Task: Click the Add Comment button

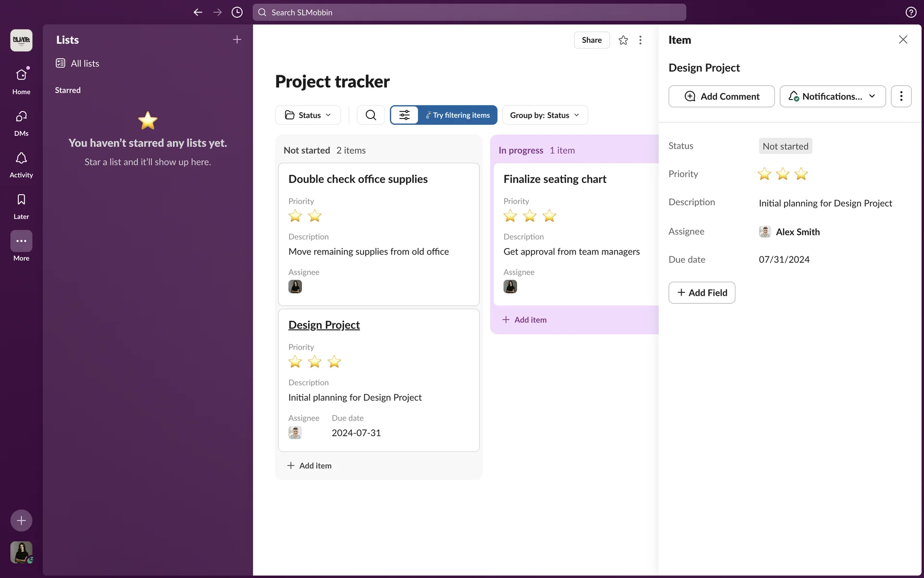Action: point(721,96)
